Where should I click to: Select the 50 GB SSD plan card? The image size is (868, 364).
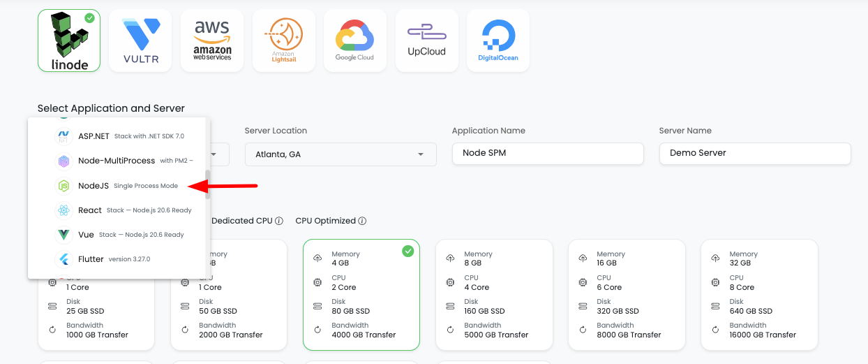[229, 294]
